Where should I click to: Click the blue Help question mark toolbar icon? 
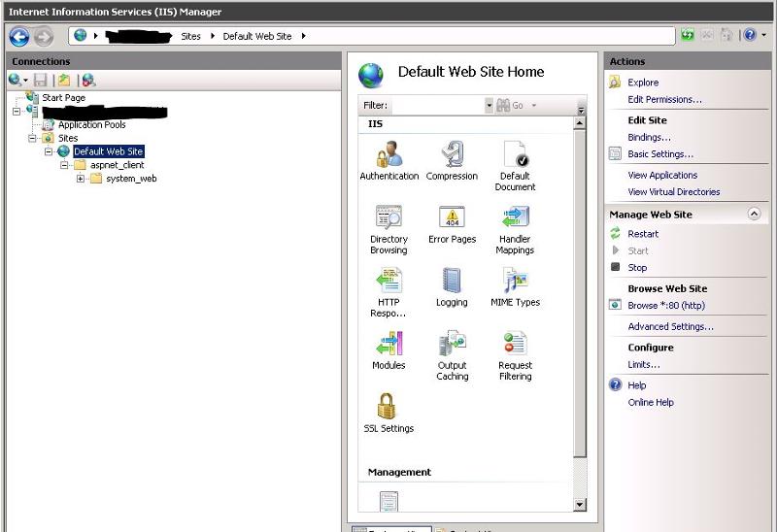[x=750, y=35]
